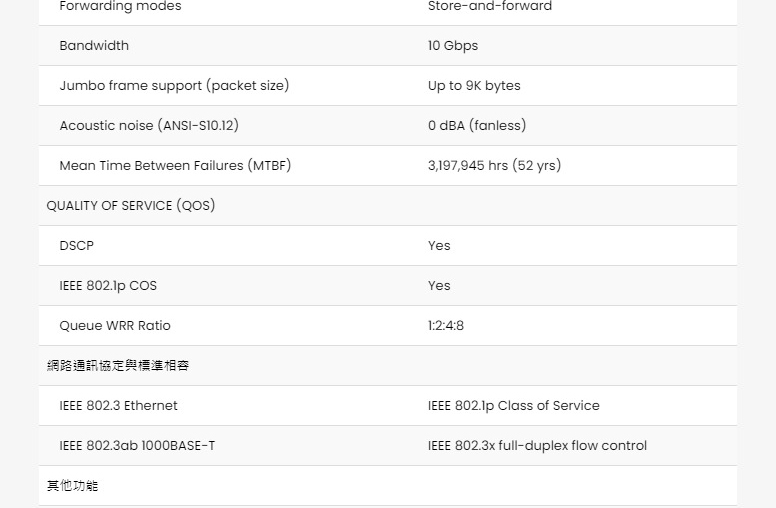Select the IEEE 802.3 Ethernet entry
Image resolution: width=776 pixels, height=508 pixels.
tap(118, 406)
